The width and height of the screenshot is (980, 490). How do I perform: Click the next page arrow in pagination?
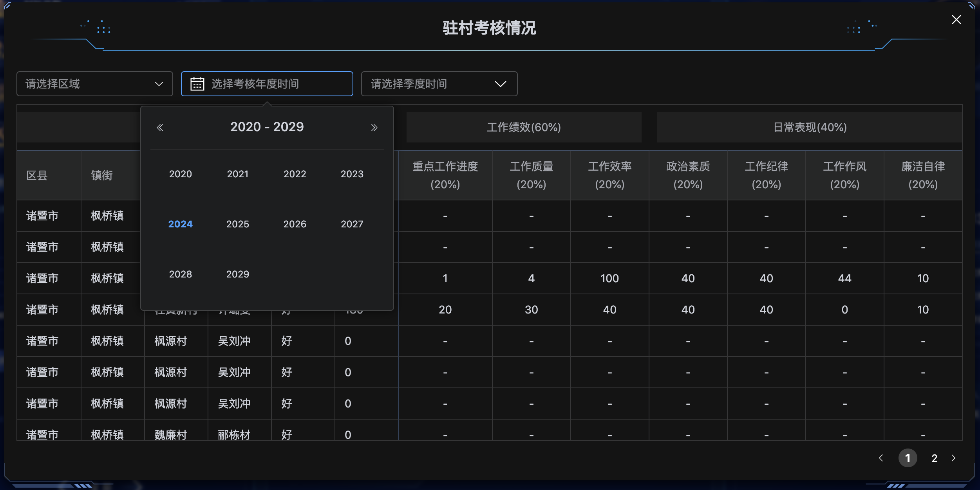click(x=953, y=458)
